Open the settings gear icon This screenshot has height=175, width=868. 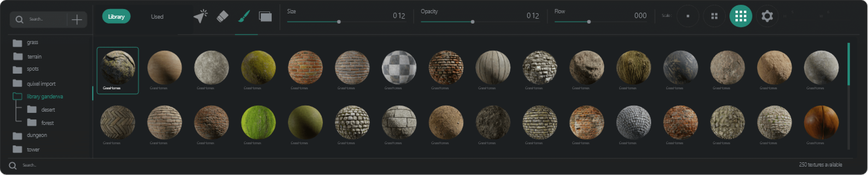767,16
